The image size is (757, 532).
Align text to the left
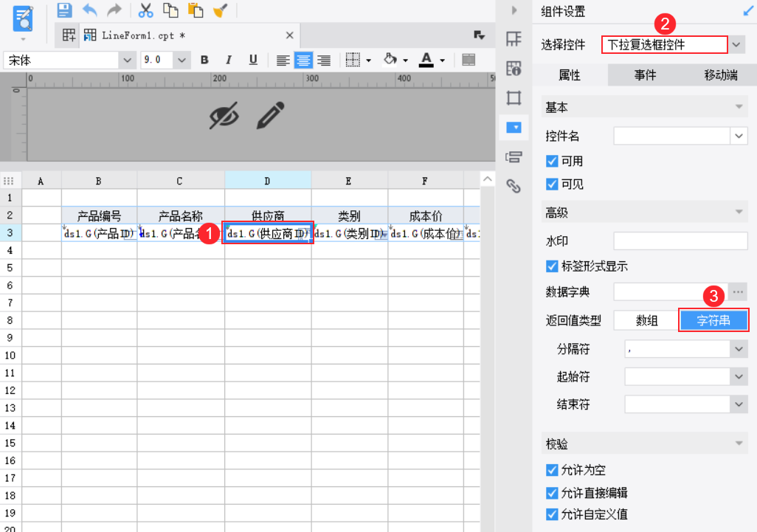tap(283, 61)
